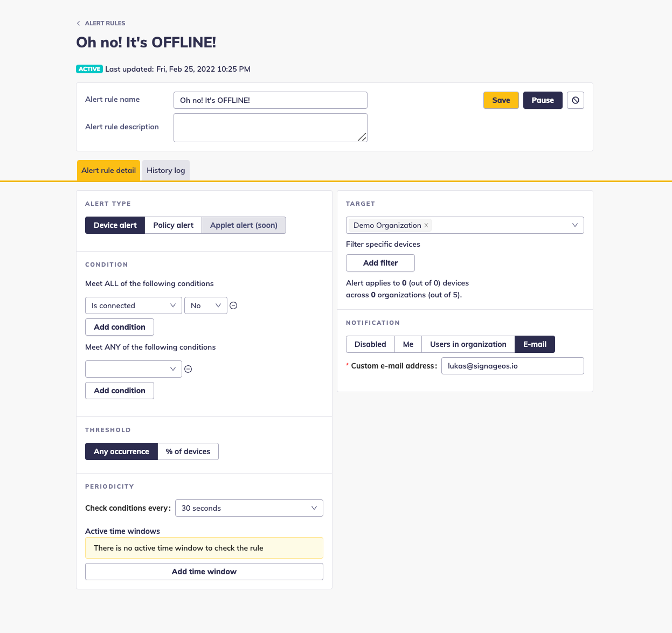
Task: Select Policy alert type
Action: [173, 225]
